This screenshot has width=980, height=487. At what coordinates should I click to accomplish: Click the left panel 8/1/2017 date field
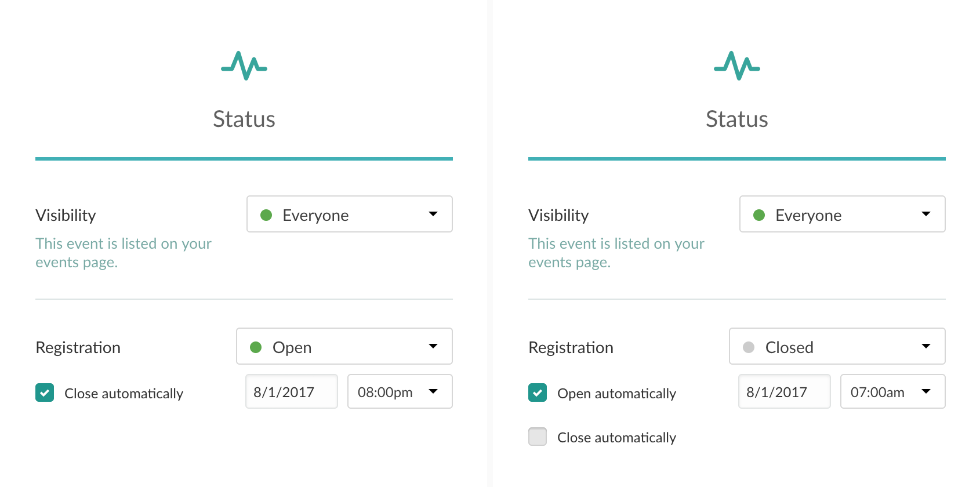[291, 392]
